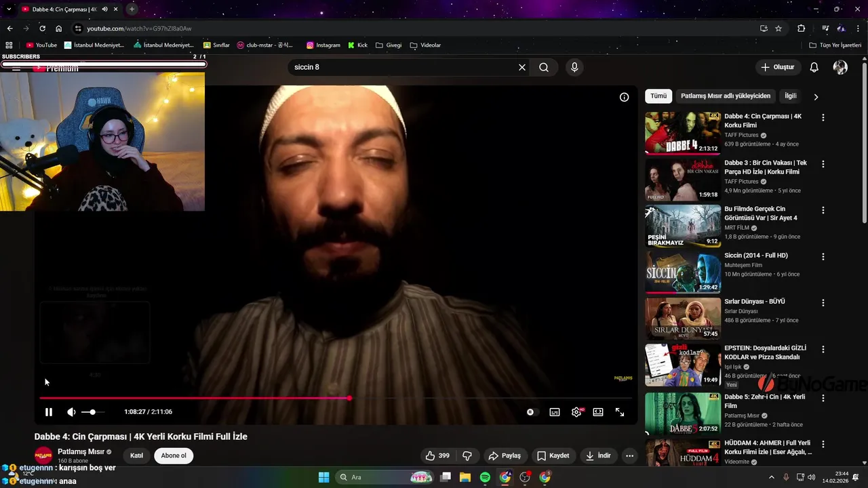Screen dimensions: 868x488
Task: Open the Patlamış Mısır channel name
Action: pos(81,451)
